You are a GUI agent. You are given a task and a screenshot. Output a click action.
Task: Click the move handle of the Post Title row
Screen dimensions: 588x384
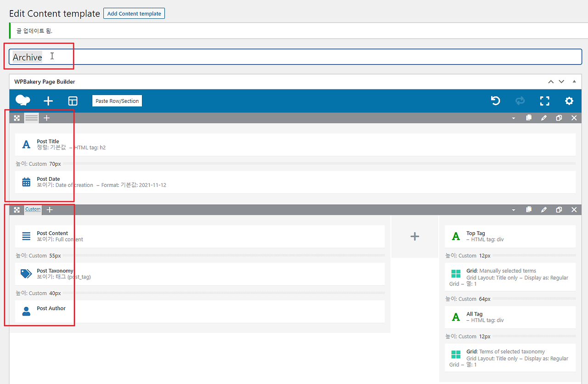coord(17,118)
